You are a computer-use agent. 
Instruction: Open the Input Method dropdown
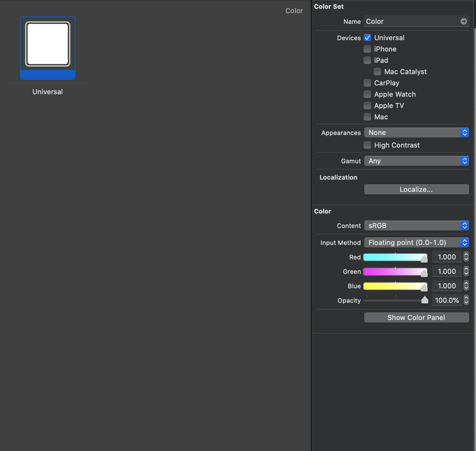pyautogui.click(x=416, y=242)
